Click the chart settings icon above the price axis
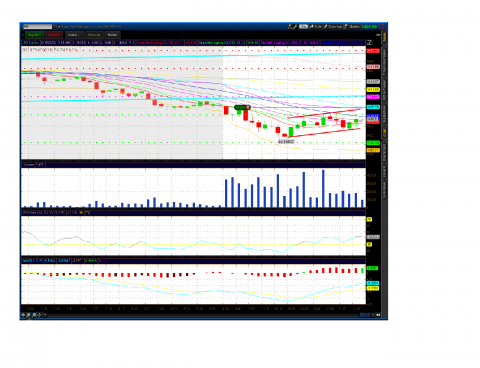This screenshot has height=368, width=480. [369, 43]
